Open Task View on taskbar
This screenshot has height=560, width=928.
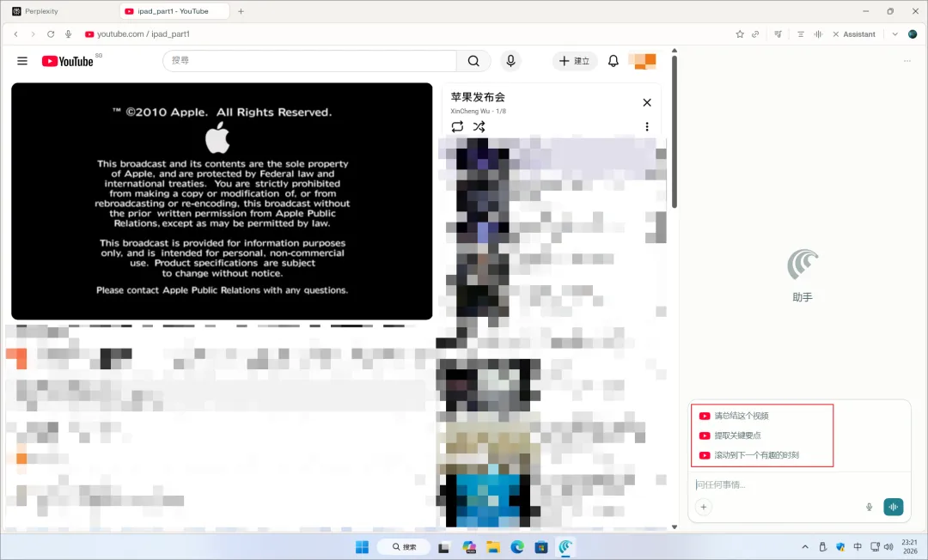point(443,547)
